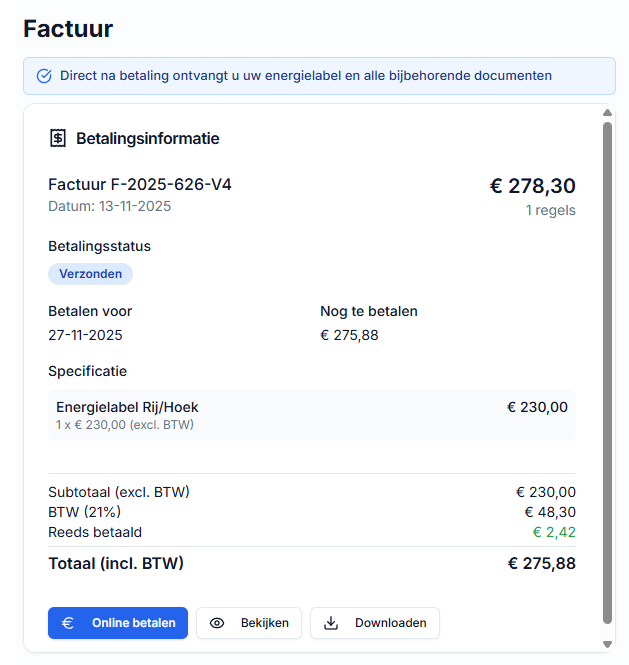Click the Betalingsinformatie receipt icon
The image size is (629, 665).
(58, 138)
